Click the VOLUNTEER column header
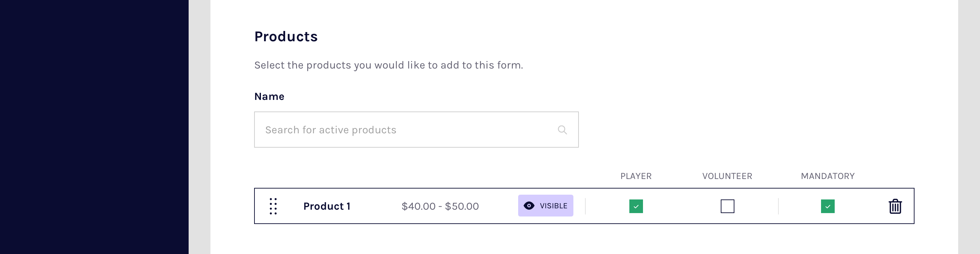This screenshot has width=980, height=254. coord(727,176)
